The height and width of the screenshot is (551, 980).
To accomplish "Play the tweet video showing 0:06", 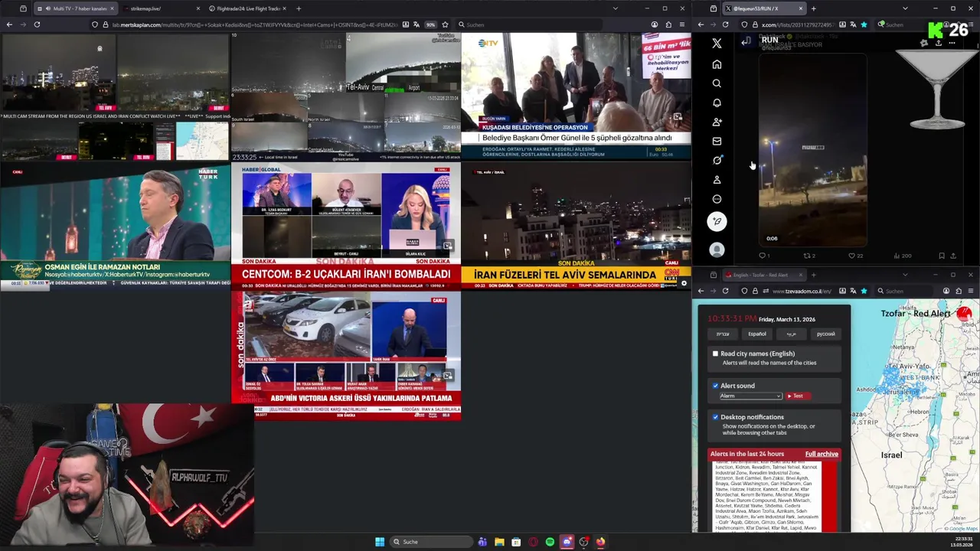I will coord(813,149).
